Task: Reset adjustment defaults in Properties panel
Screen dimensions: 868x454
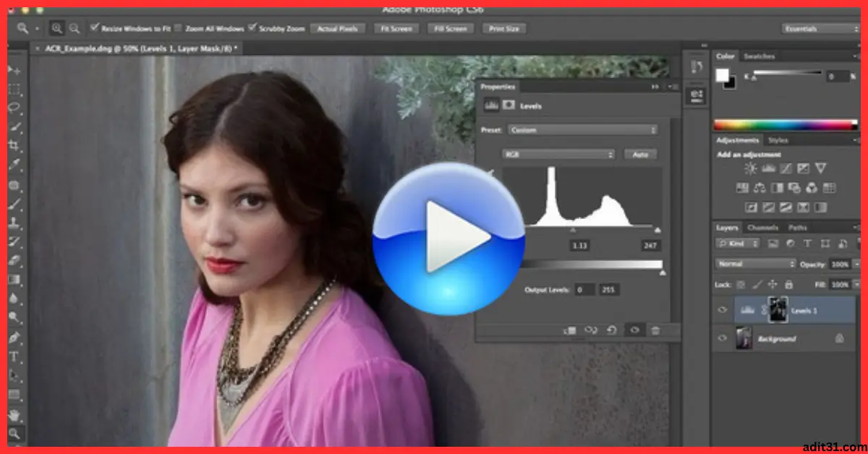Action: point(611,330)
